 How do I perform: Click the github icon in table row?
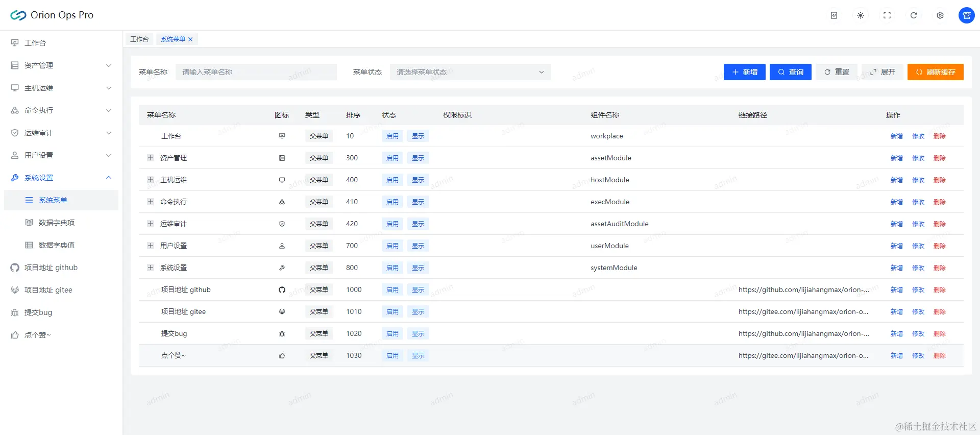point(282,289)
